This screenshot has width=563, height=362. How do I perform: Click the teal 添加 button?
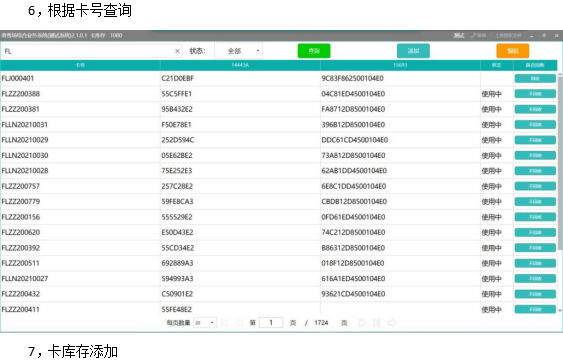pyautogui.click(x=413, y=51)
